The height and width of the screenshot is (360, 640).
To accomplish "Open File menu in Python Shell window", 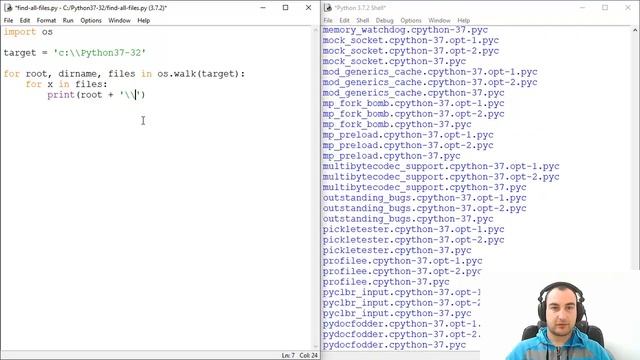I will click(x=328, y=20).
